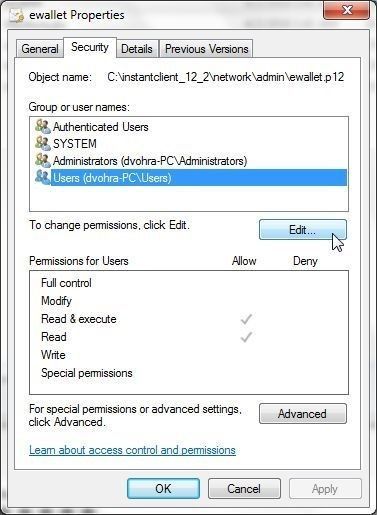The width and height of the screenshot is (377, 515).
Task: Confirm with the OK button
Action: [163, 489]
